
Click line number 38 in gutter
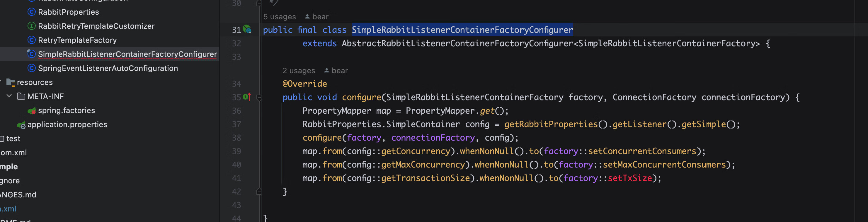coord(236,138)
